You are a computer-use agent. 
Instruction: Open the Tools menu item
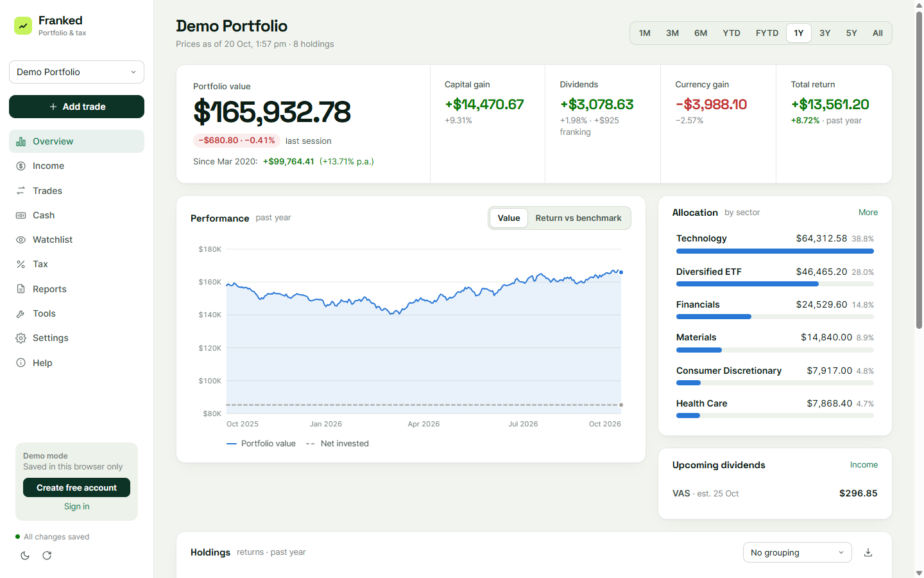[x=76, y=313]
